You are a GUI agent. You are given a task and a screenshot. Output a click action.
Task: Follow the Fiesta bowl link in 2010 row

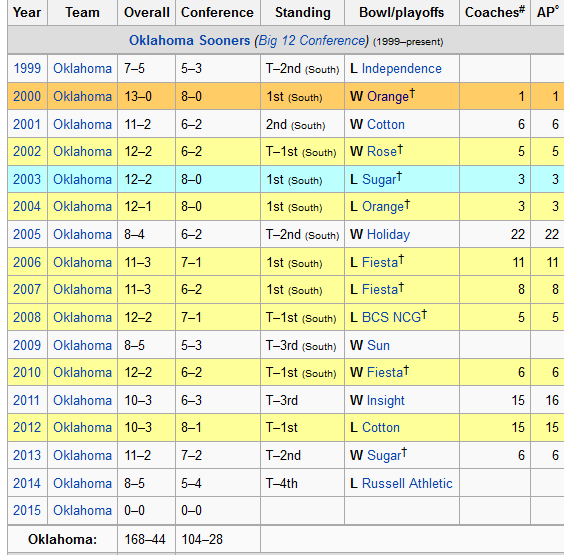pyautogui.click(x=385, y=373)
